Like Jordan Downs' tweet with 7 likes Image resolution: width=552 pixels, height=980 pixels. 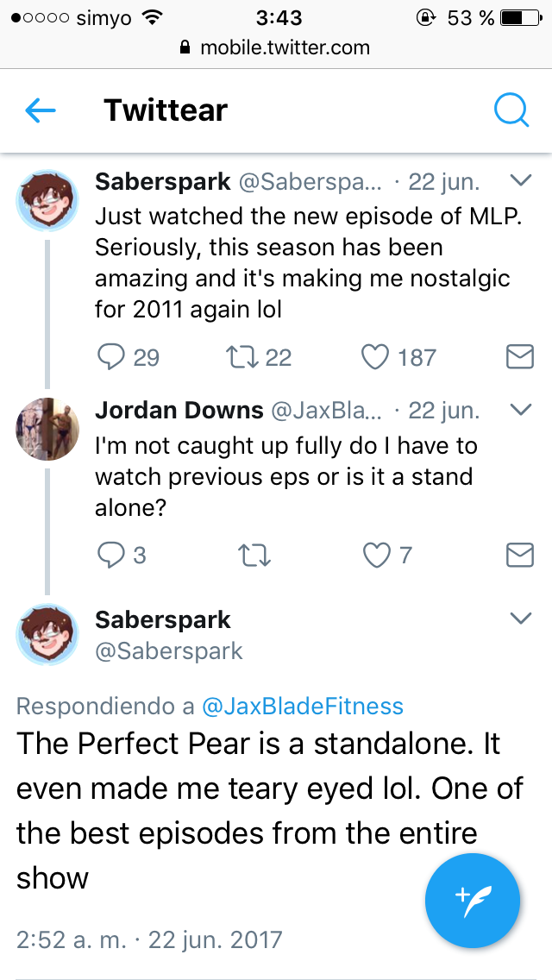[376, 556]
